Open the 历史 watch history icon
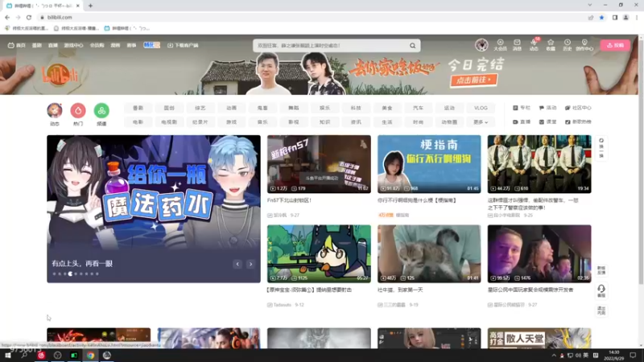The image size is (644, 362). pos(568,45)
